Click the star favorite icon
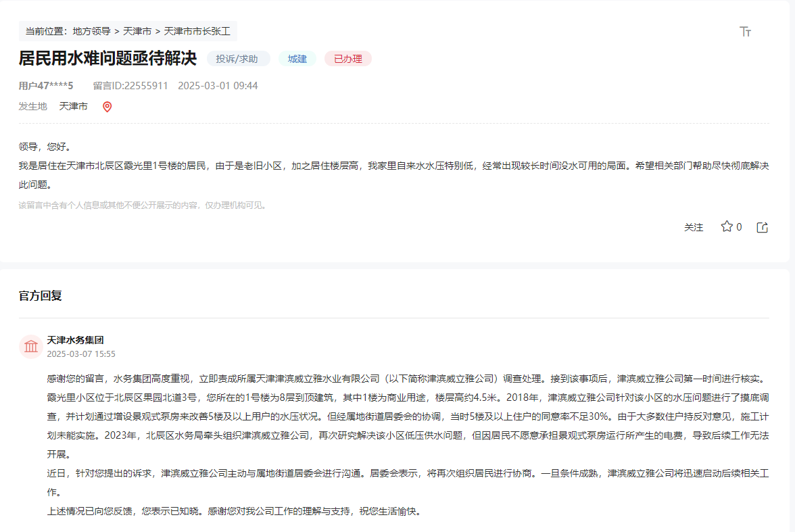The height and width of the screenshot is (532, 795). click(x=727, y=226)
